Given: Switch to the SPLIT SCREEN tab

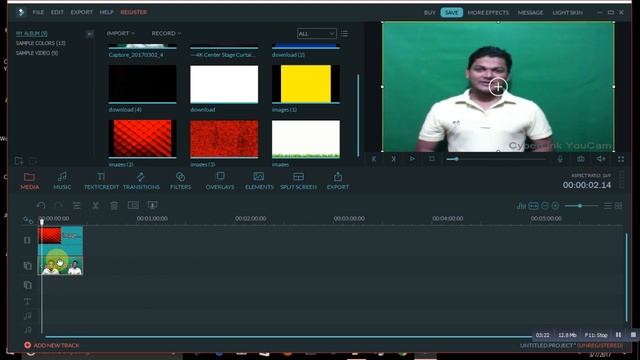Looking at the screenshot, I should click(x=298, y=181).
